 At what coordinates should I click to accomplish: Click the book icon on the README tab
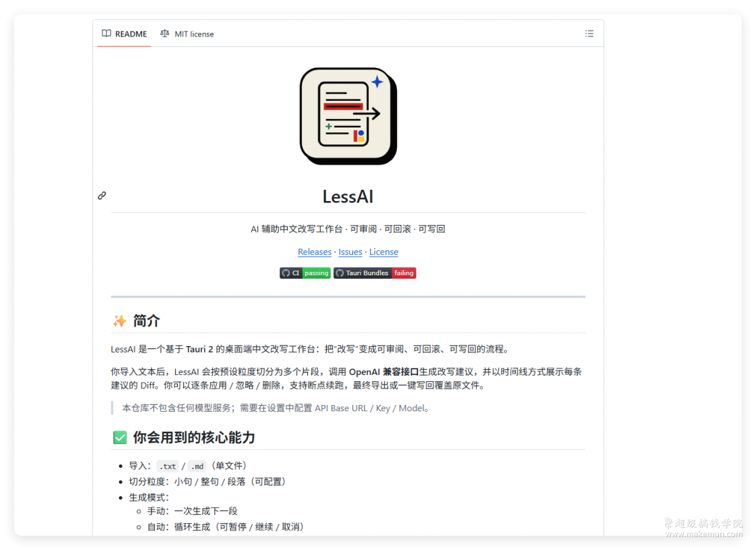pos(106,34)
